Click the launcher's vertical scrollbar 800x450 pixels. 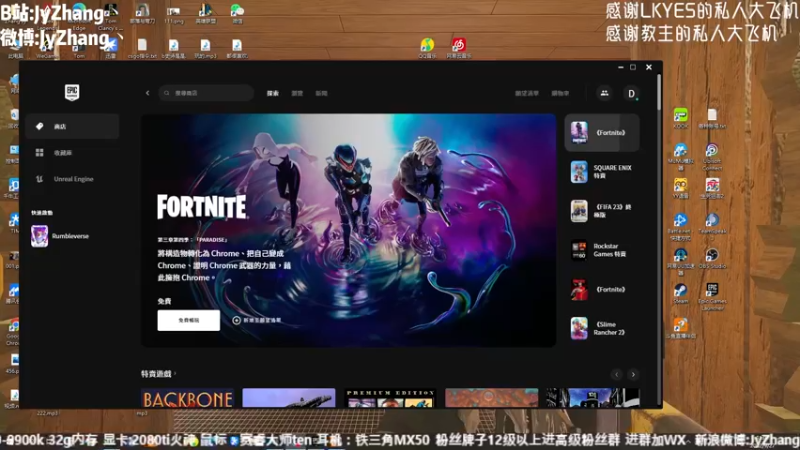(x=659, y=92)
